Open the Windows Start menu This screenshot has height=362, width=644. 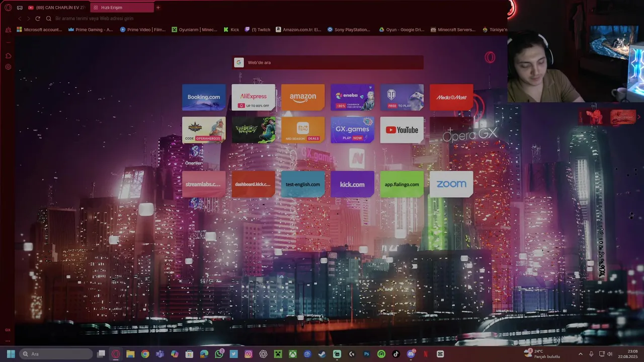(x=11, y=354)
